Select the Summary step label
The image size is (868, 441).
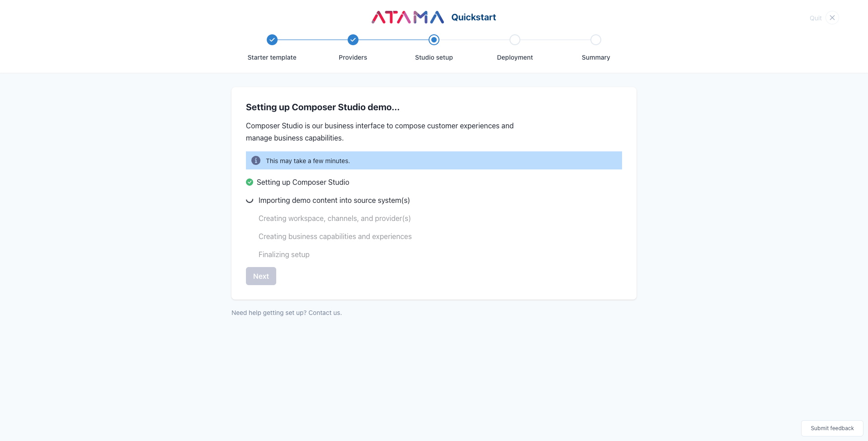pyautogui.click(x=595, y=57)
